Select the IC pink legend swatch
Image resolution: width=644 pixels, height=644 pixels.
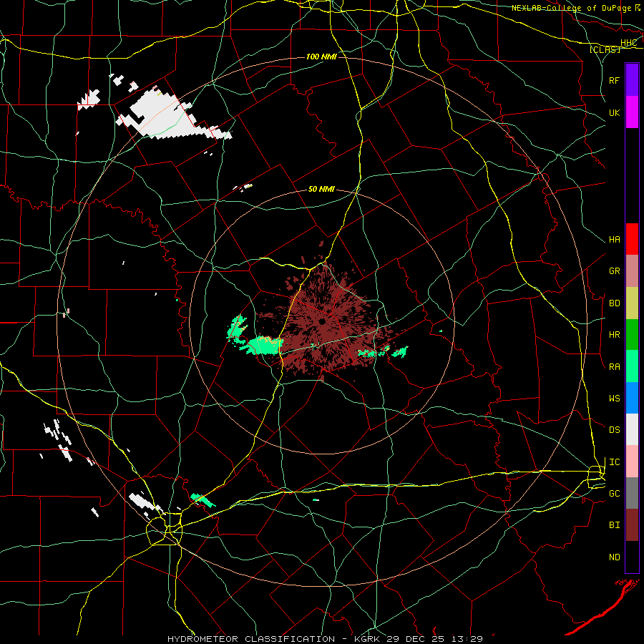632,462
